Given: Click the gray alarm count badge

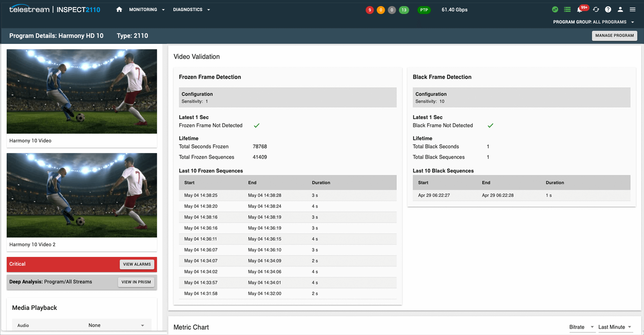Looking at the screenshot, I should 392,10.
